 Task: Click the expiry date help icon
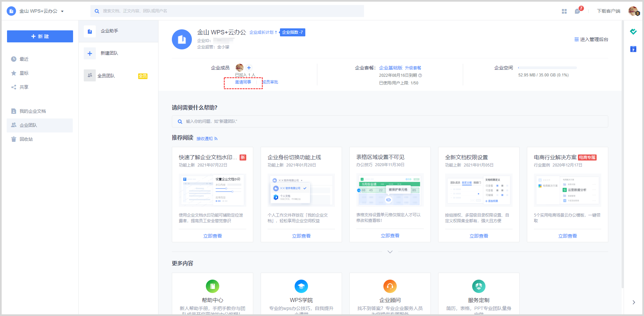[420, 75]
